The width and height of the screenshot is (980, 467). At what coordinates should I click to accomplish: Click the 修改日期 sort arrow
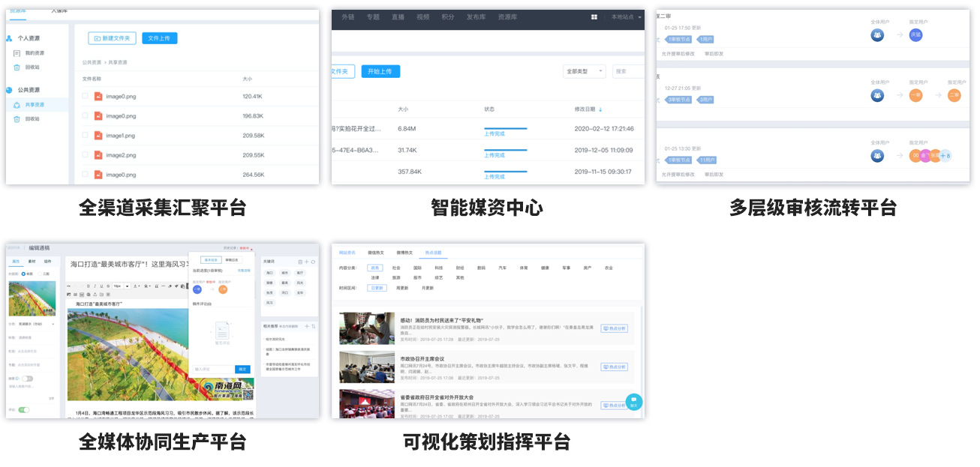click(600, 109)
